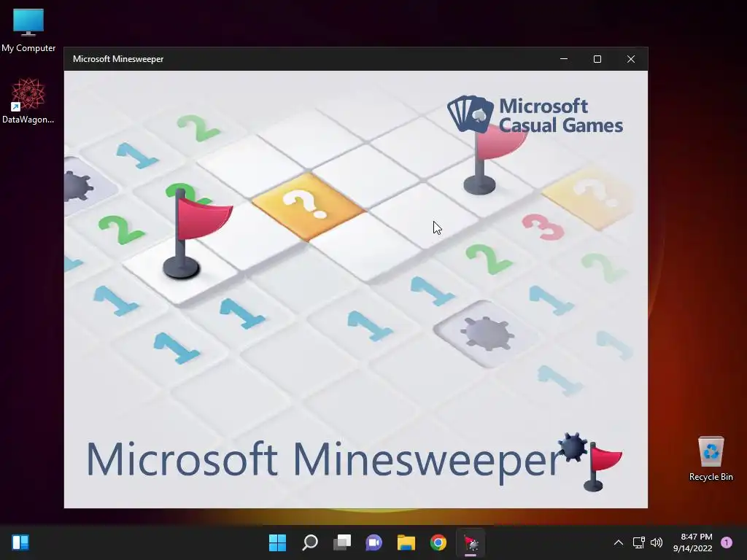Screen dimensions: 747x560
Task: Launch Google Chrome from taskbar
Action: coord(438,542)
